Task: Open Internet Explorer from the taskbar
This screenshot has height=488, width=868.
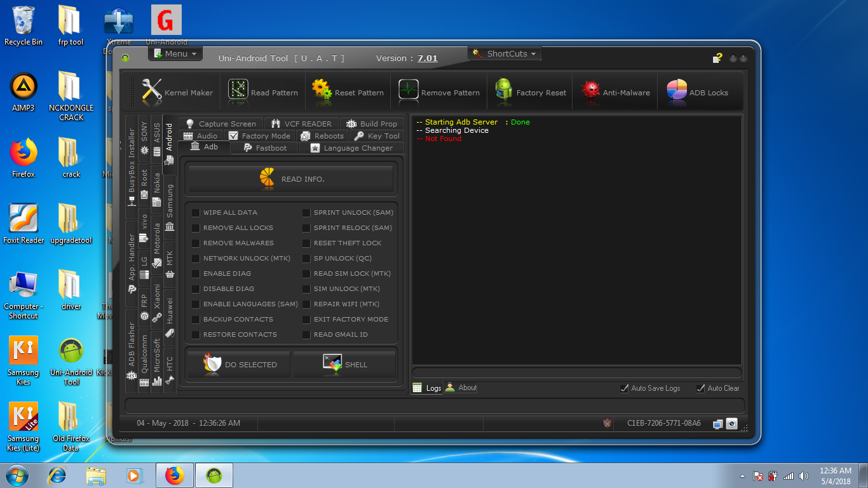Action: 58,475
